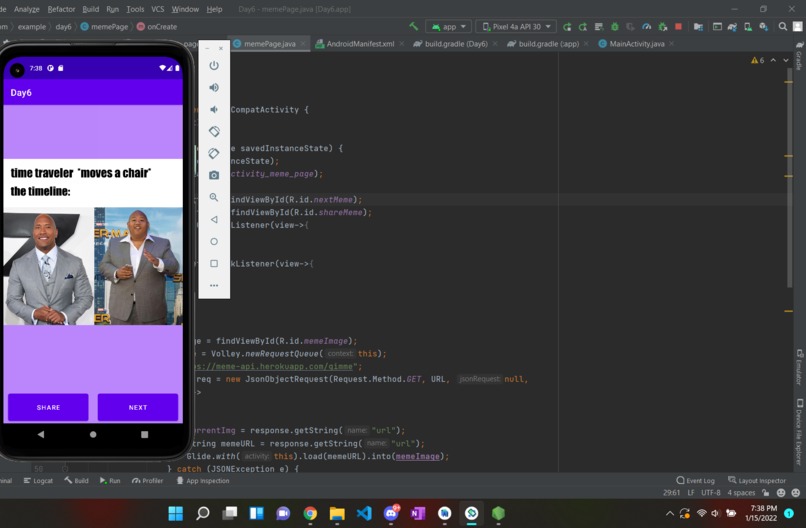The height and width of the screenshot is (528, 806).
Task: Click the Make Project hammer icon
Action: pos(413,26)
